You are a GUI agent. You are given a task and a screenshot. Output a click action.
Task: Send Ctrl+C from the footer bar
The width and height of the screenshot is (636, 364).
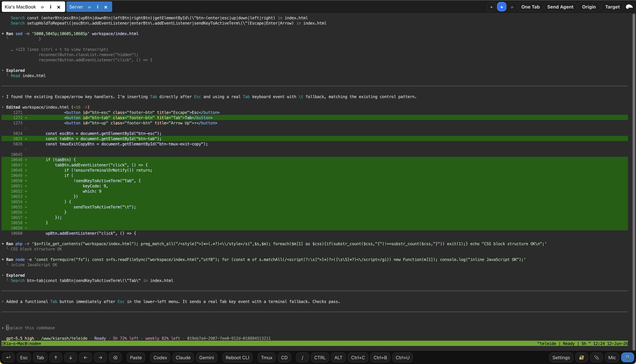point(358,358)
